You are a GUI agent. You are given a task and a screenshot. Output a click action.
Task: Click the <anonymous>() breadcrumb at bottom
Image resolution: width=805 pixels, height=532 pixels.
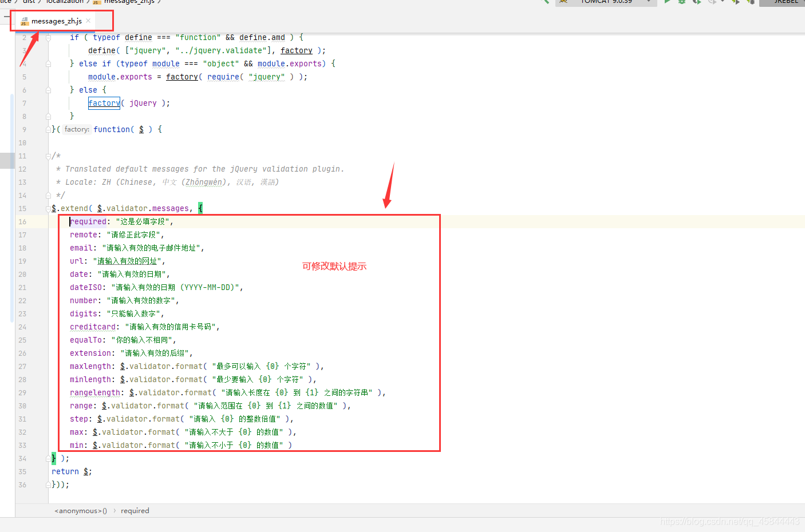(81, 511)
